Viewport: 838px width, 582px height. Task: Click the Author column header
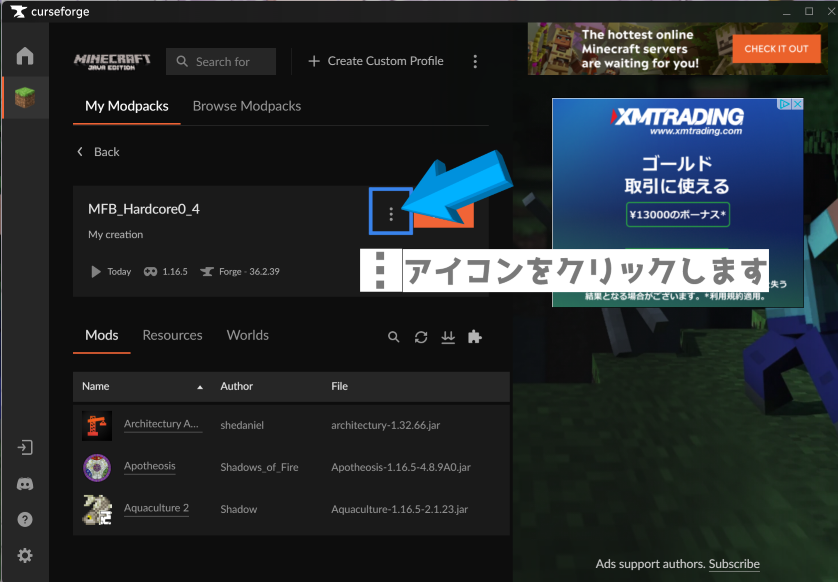click(x=236, y=386)
